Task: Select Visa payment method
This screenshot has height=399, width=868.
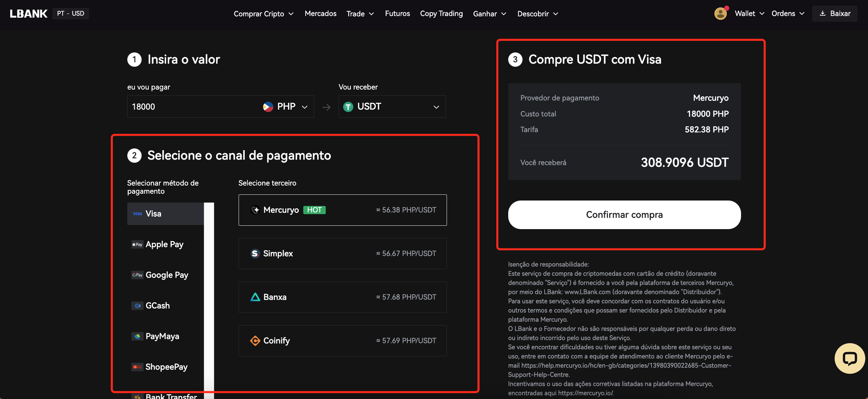Action: 165,214
